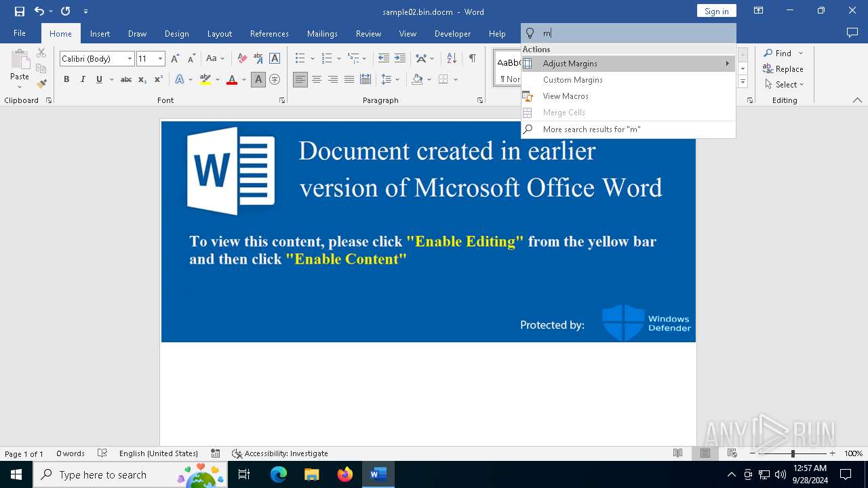
Task: Click the Font Color red swatch
Action: tap(232, 79)
